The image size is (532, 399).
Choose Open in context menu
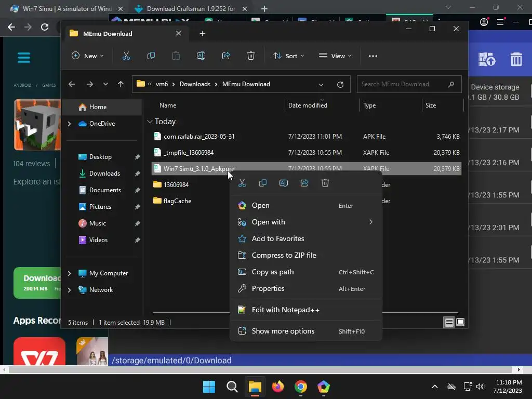[305, 206]
